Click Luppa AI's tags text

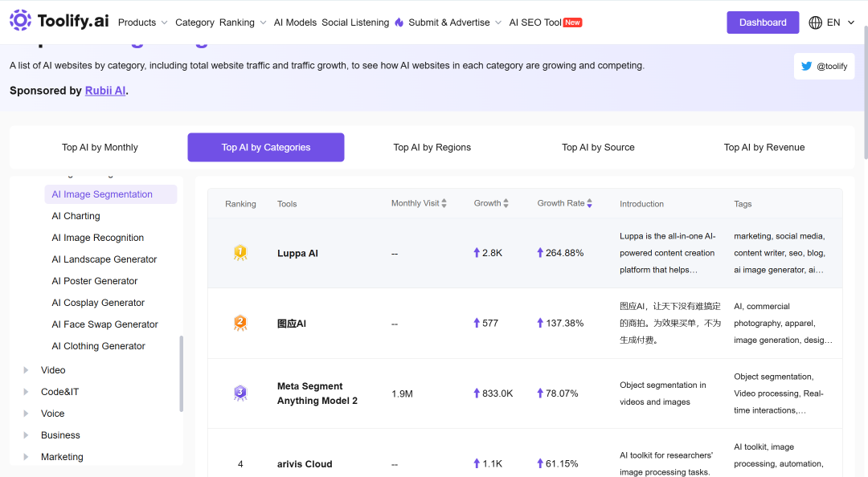point(780,253)
